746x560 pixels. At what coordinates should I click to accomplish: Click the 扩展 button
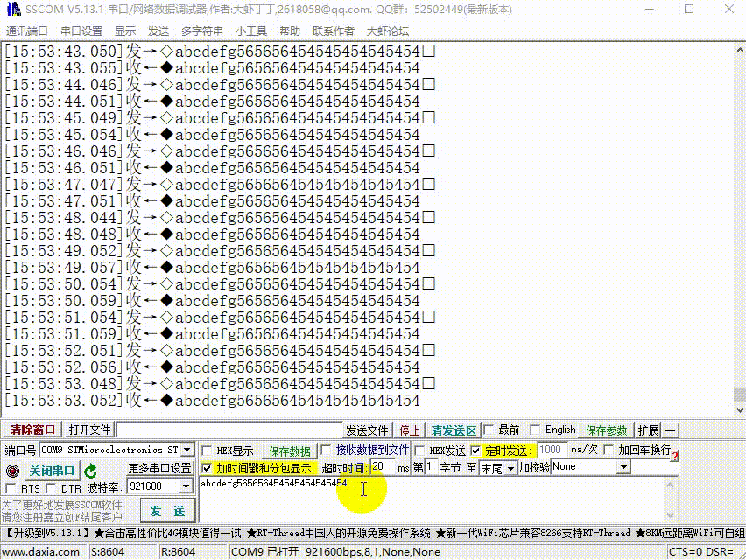pyautogui.click(x=648, y=430)
